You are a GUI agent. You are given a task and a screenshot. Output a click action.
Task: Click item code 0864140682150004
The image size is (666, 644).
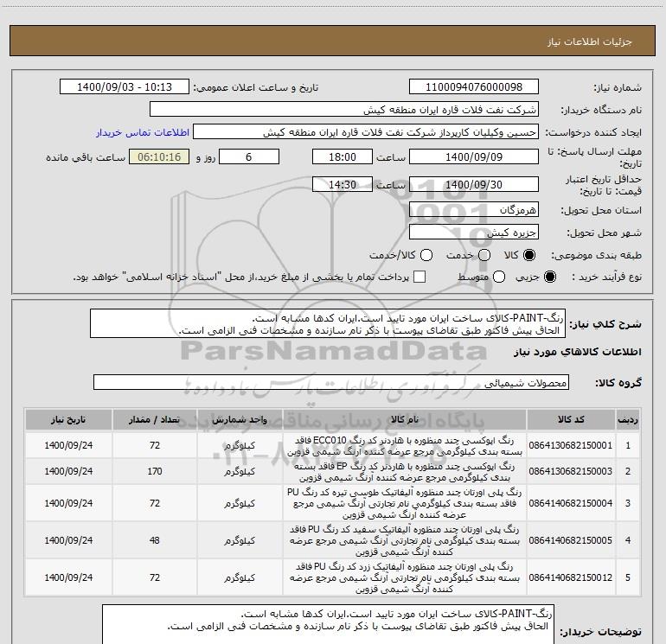[x=571, y=503]
